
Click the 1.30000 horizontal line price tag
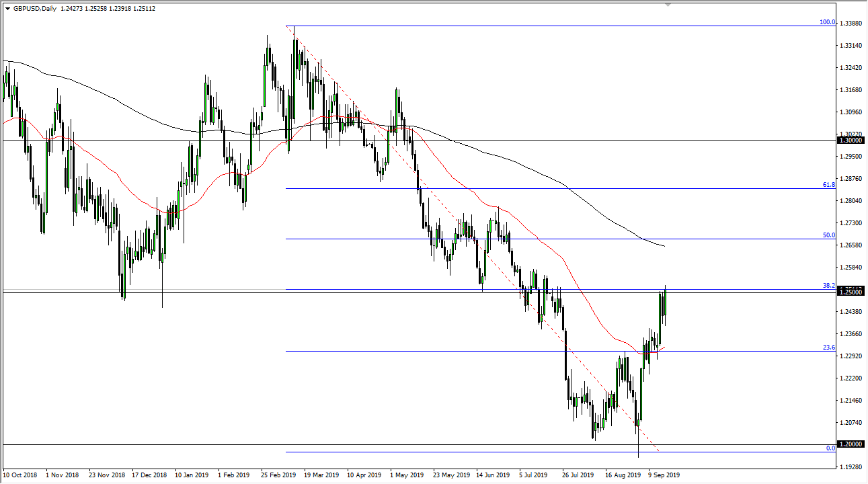coord(851,140)
